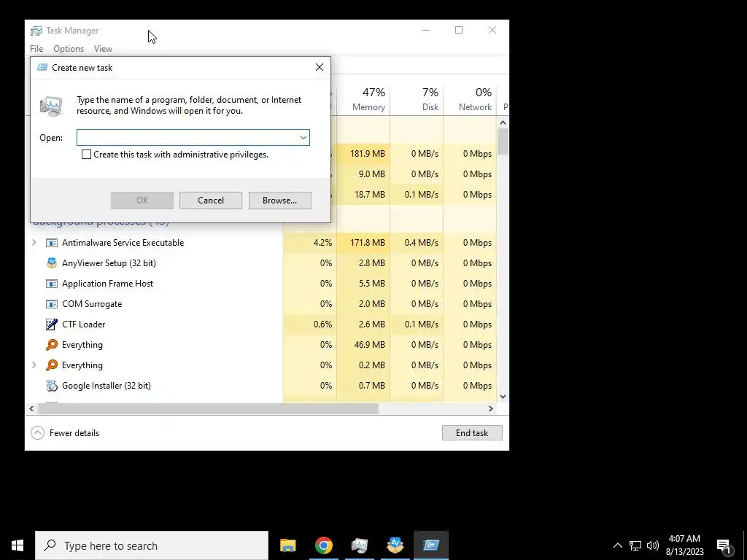Expand Antimalware Service Executable row
The height and width of the screenshot is (560, 747).
point(34,243)
